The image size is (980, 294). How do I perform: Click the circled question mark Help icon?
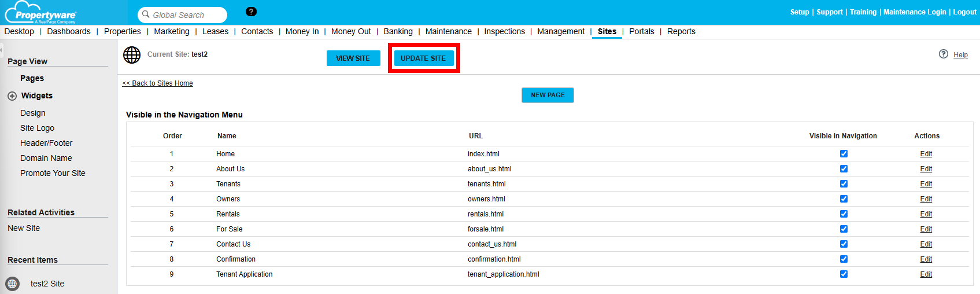[x=944, y=54]
